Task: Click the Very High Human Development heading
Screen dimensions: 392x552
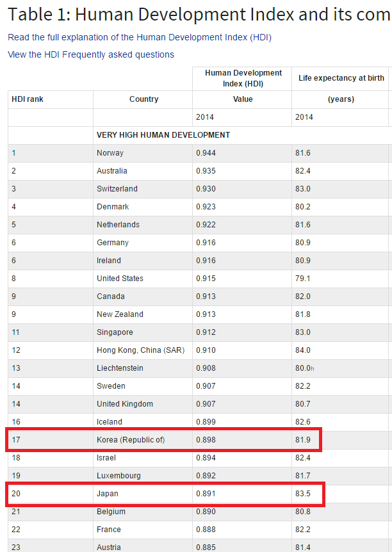Action: coord(163,135)
